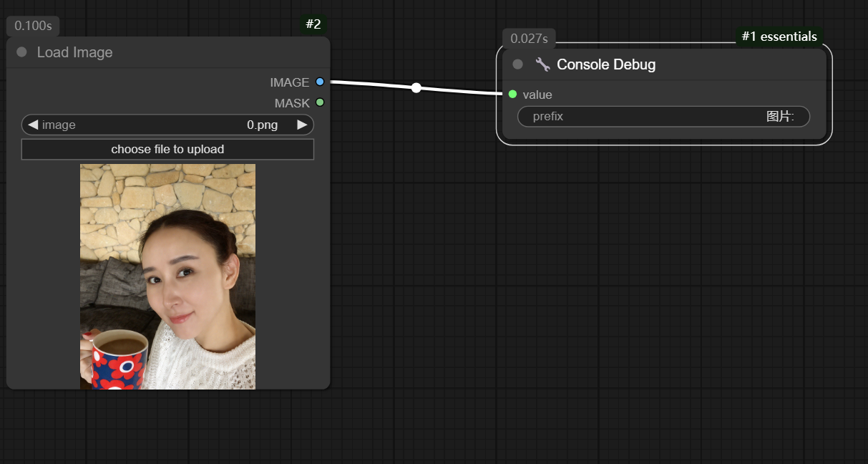Click the 0.100s execution time label
868x464 pixels.
33,26
